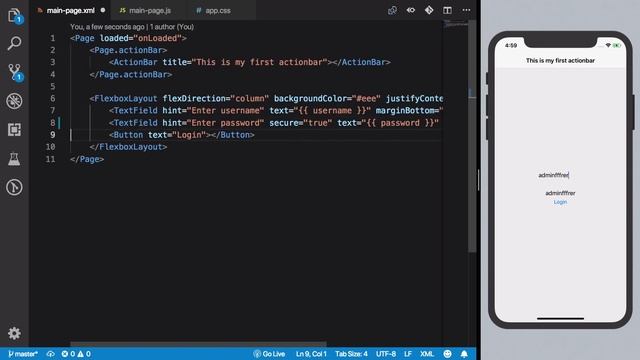Tap the Login button in simulator

click(560, 202)
